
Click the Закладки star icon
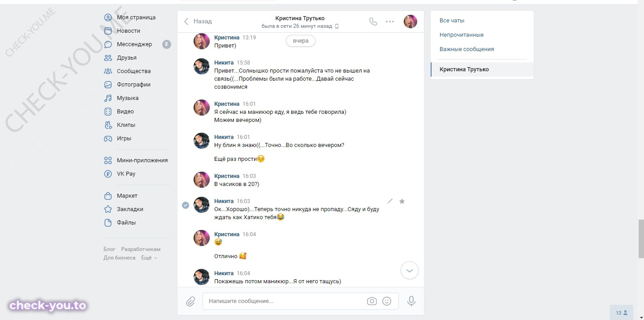click(x=108, y=209)
